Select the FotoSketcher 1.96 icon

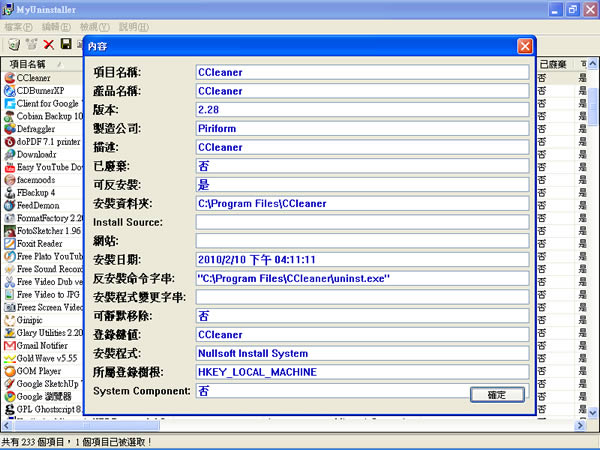coord(10,231)
